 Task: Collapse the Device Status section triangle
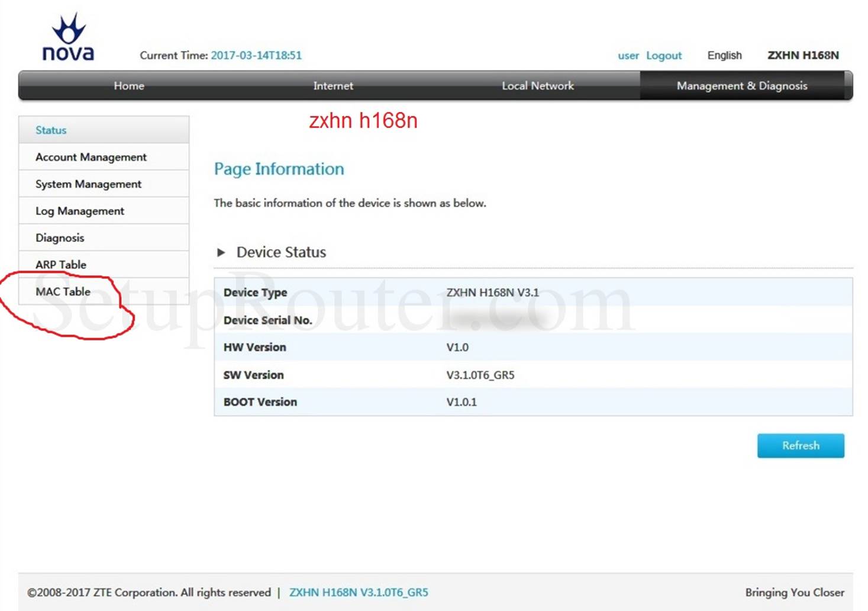(x=221, y=252)
